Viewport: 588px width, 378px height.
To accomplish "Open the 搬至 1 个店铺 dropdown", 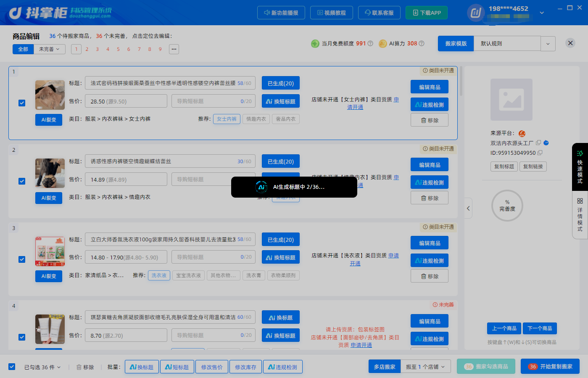I will [426, 367].
